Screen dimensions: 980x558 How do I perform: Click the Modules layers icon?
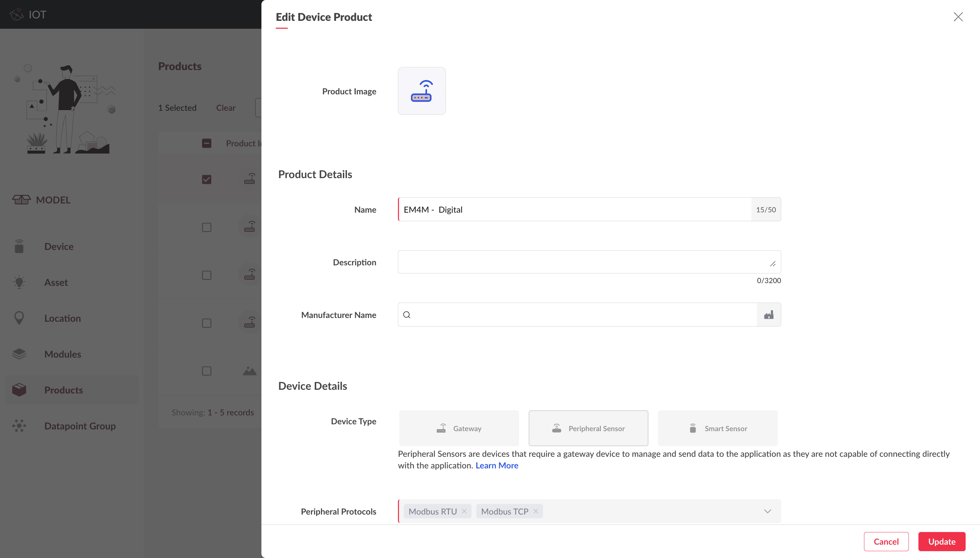point(19,354)
